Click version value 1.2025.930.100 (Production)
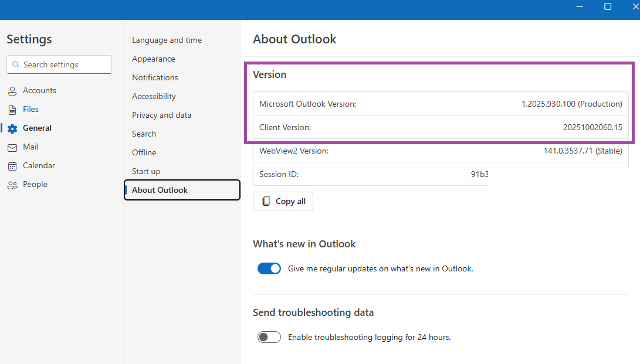The image size is (640, 364). click(x=572, y=104)
